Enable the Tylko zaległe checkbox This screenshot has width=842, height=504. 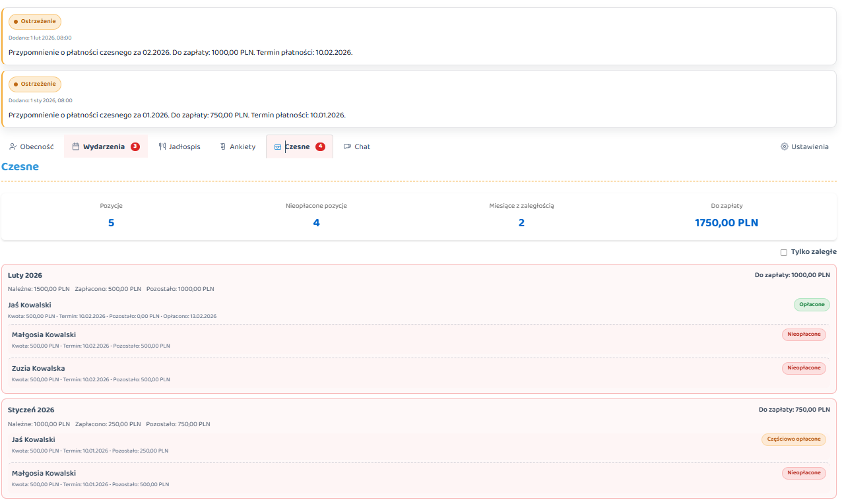coord(784,252)
